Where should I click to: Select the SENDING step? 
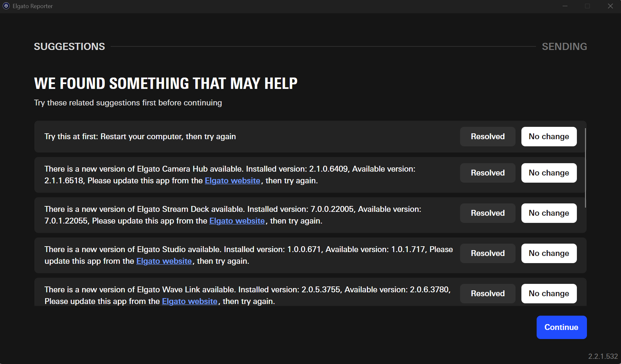564,46
